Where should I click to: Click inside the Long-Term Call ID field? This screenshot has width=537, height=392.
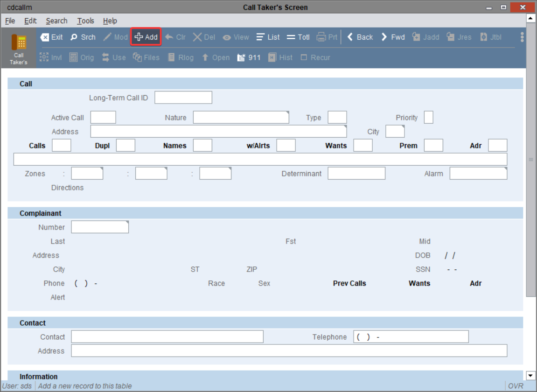[183, 97]
